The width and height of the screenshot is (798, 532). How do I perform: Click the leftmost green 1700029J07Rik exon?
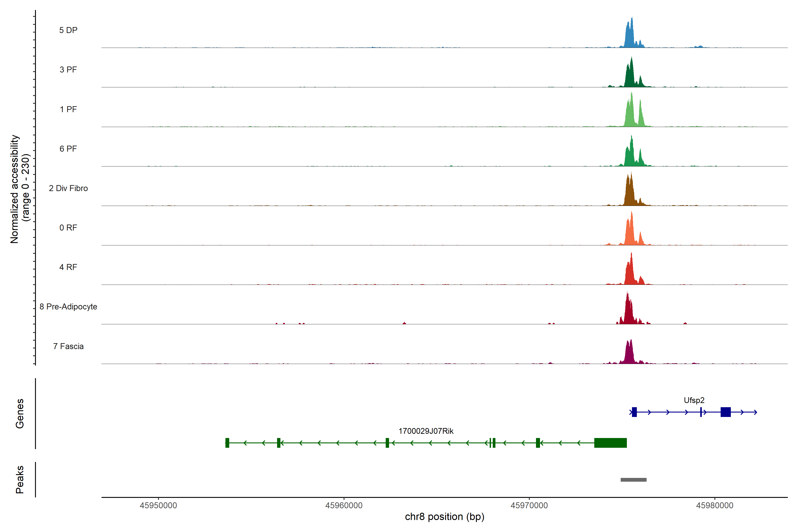pos(227,443)
